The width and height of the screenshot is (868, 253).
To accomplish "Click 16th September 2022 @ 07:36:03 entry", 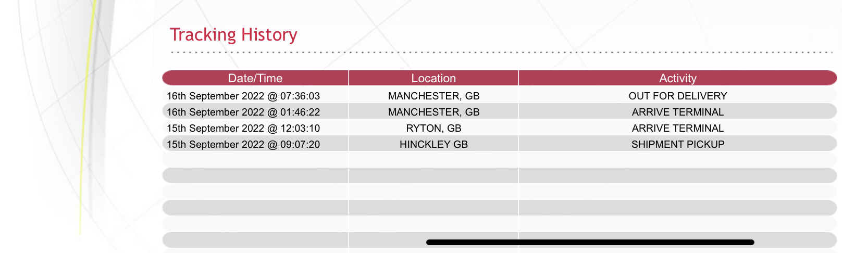I will [x=243, y=96].
